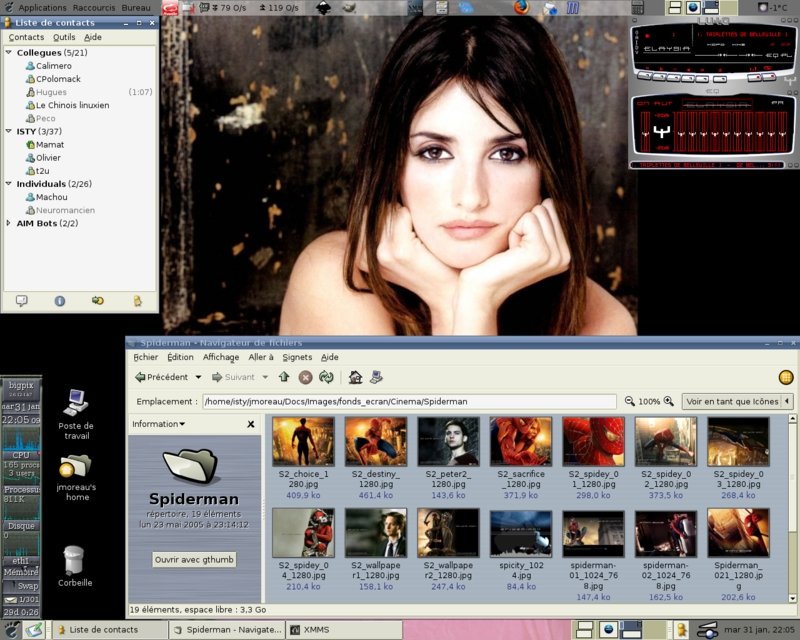The height and width of the screenshot is (640, 800).
Task: Open the calculator launcher in the top panel
Action: 637,8
